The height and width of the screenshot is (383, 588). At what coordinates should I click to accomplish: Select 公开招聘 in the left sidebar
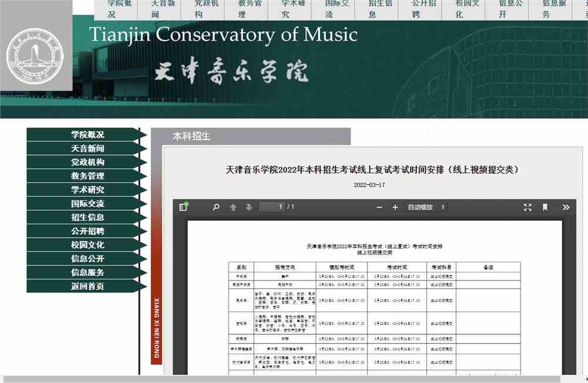coord(87,231)
